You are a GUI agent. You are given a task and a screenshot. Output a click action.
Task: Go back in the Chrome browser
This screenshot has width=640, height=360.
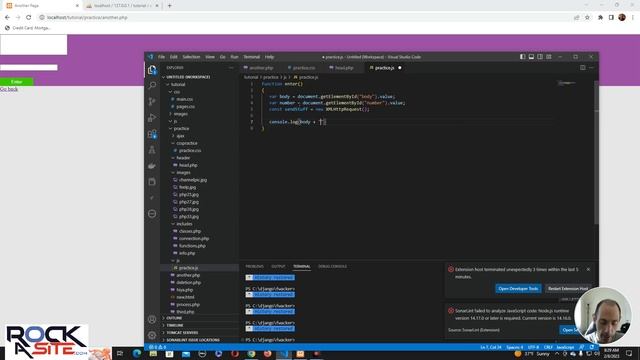7,18
